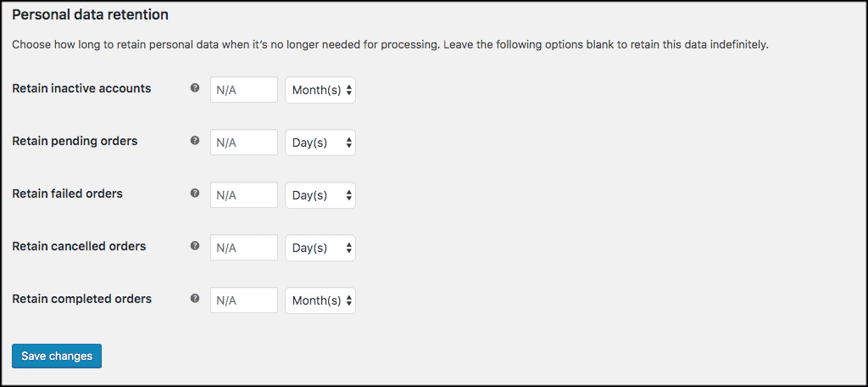Click the Personal data retention heading
Screen dimensions: 868x387
point(90,15)
